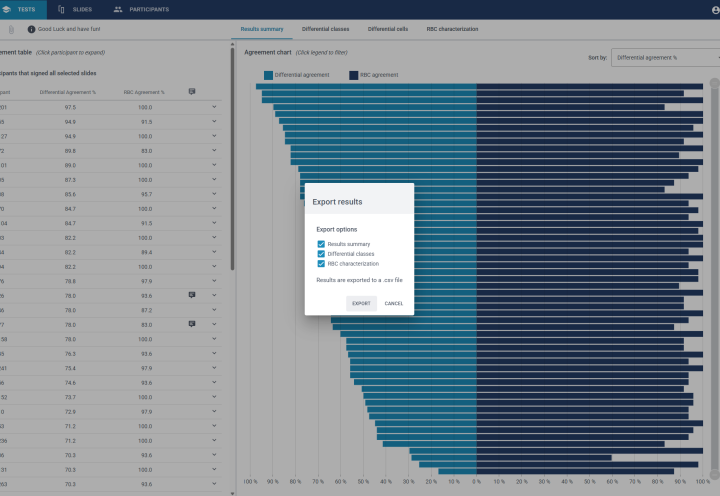Switch to RBC characterization tab
This screenshot has height=496, width=720.
tap(452, 29)
